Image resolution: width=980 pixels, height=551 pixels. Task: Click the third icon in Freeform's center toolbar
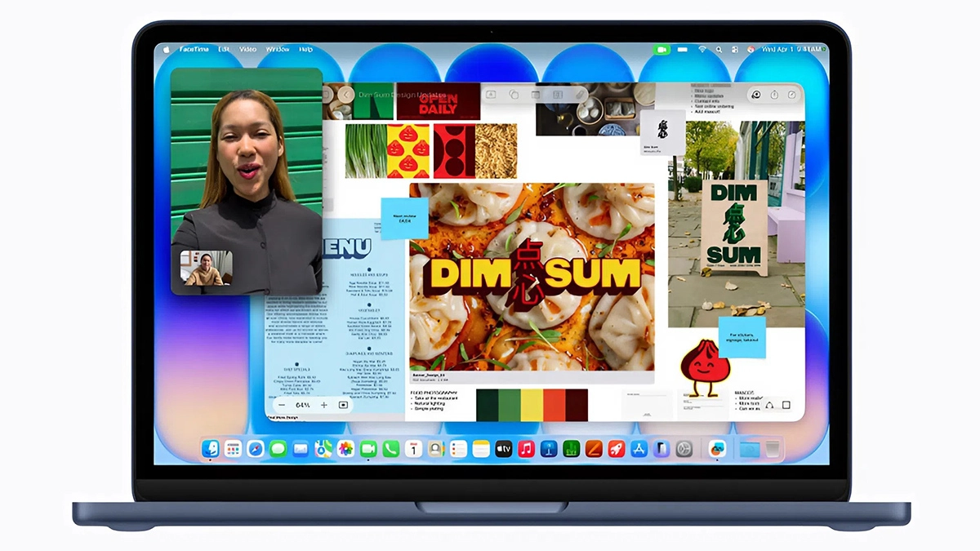coord(536,95)
